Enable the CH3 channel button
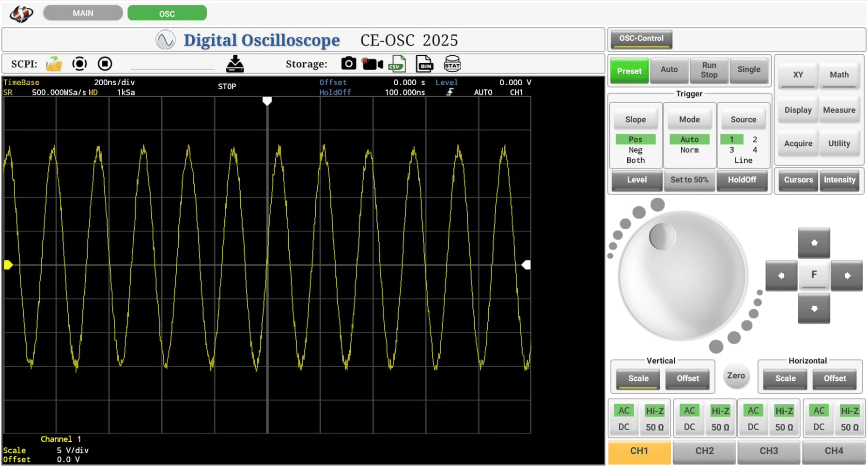 click(x=769, y=451)
